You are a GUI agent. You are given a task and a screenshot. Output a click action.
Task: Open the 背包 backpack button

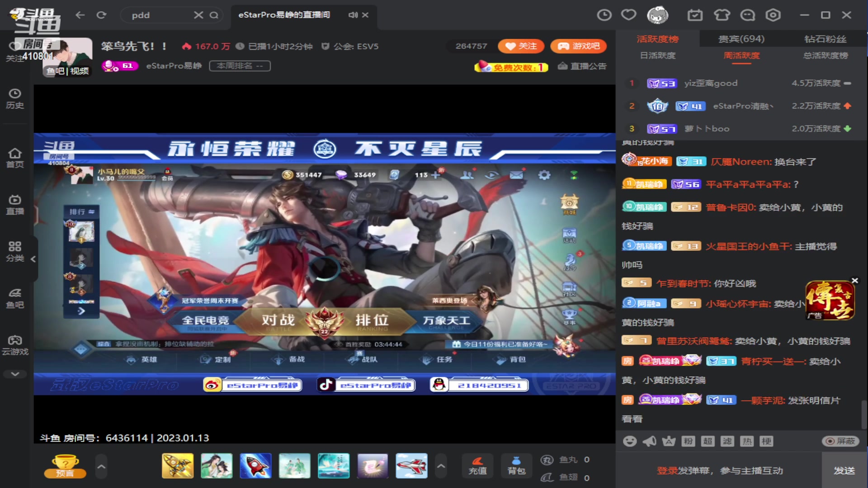516,466
